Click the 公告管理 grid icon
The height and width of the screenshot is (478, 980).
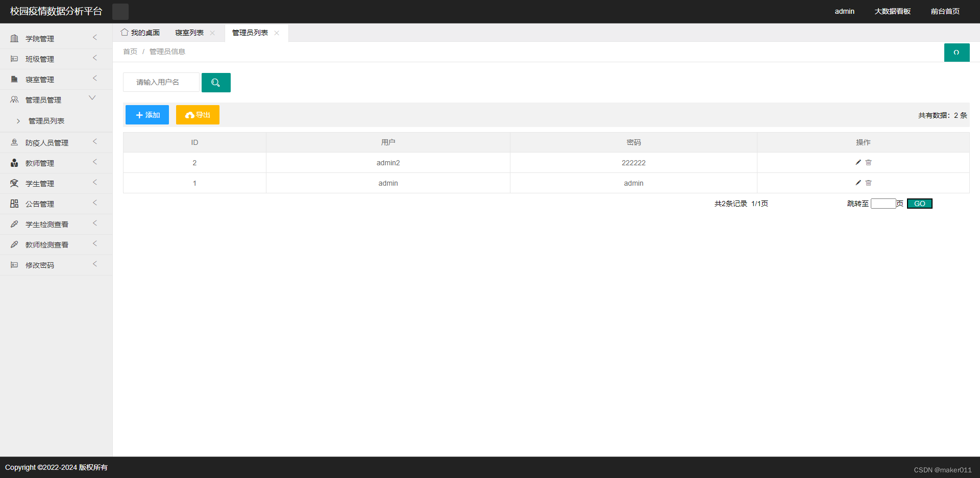tap(14, 204)
